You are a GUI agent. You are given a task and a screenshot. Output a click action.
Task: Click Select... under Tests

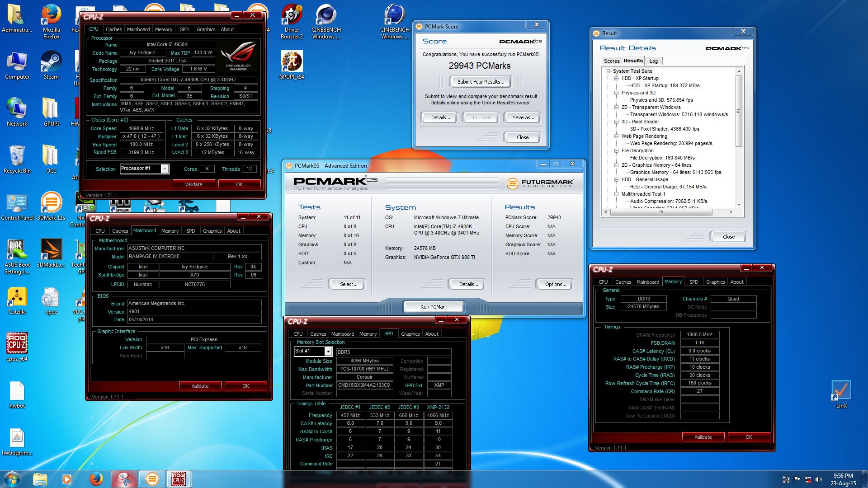tap(349, 284)
